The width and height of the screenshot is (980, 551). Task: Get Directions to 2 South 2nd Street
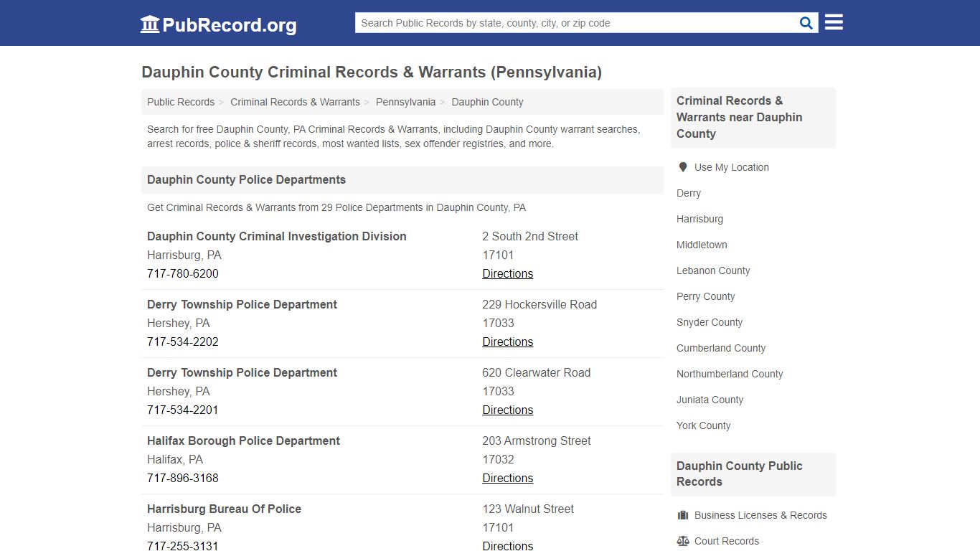(x=508, y=273)
